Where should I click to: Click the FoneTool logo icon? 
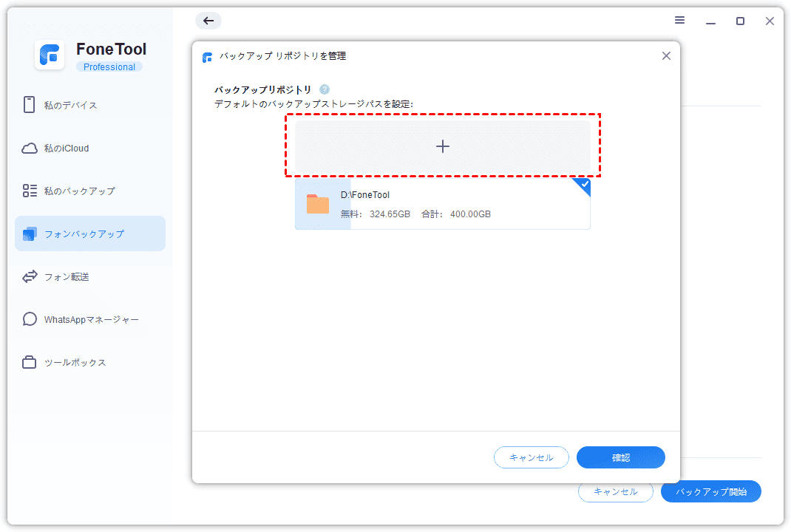coord(50,55)
